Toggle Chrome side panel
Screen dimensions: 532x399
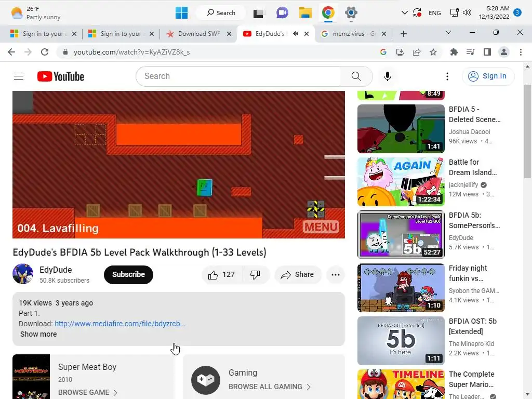click(487, 52)
